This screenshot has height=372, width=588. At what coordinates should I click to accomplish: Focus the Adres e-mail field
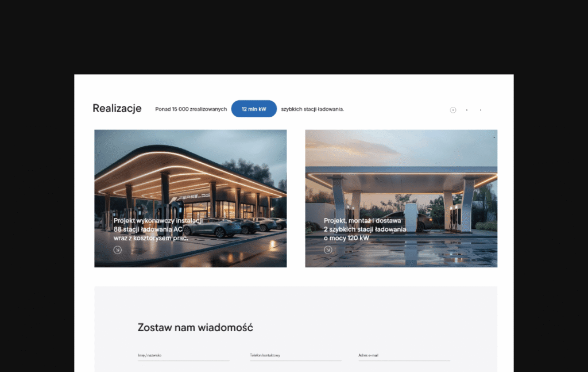pos(404,355)
